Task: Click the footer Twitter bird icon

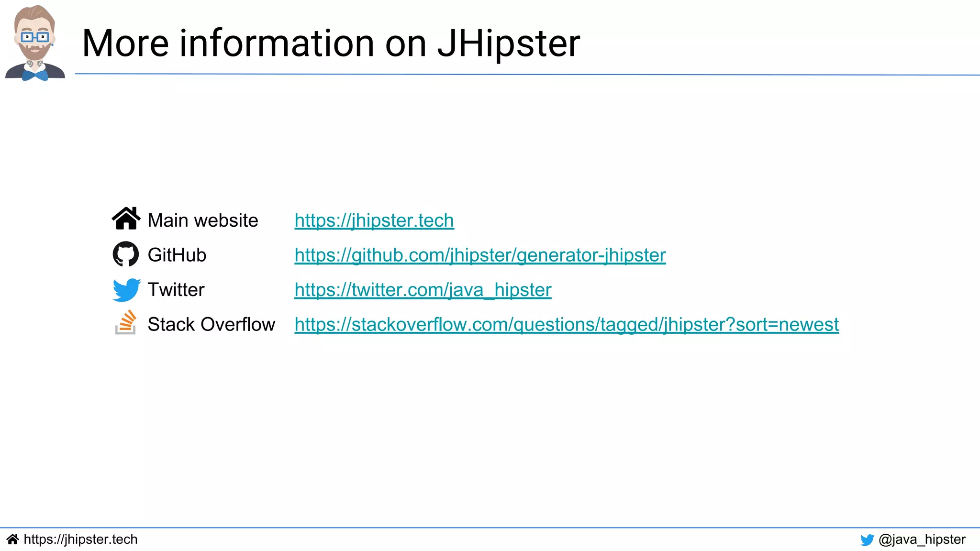Action: click(867, 540)
